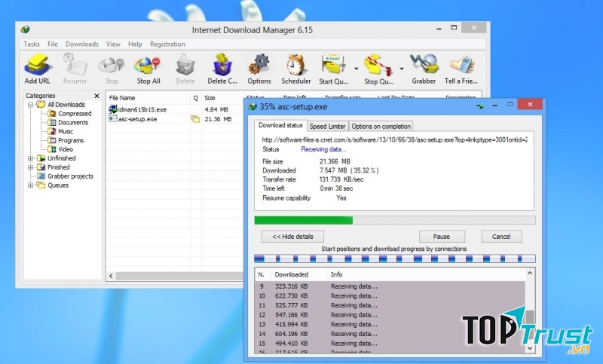Select connection row 9 with 323.316 KB

tap(390, 286)
